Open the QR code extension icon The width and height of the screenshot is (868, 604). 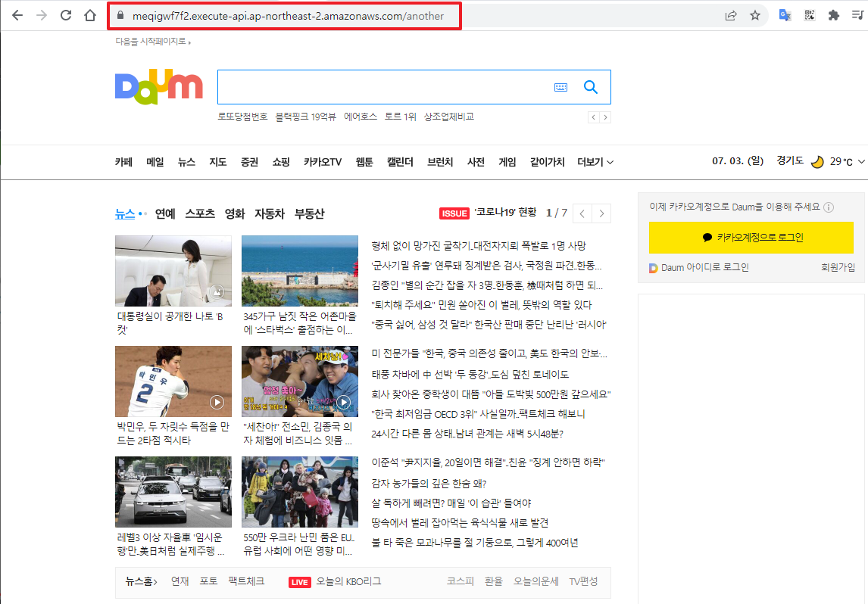coord(810,15)
